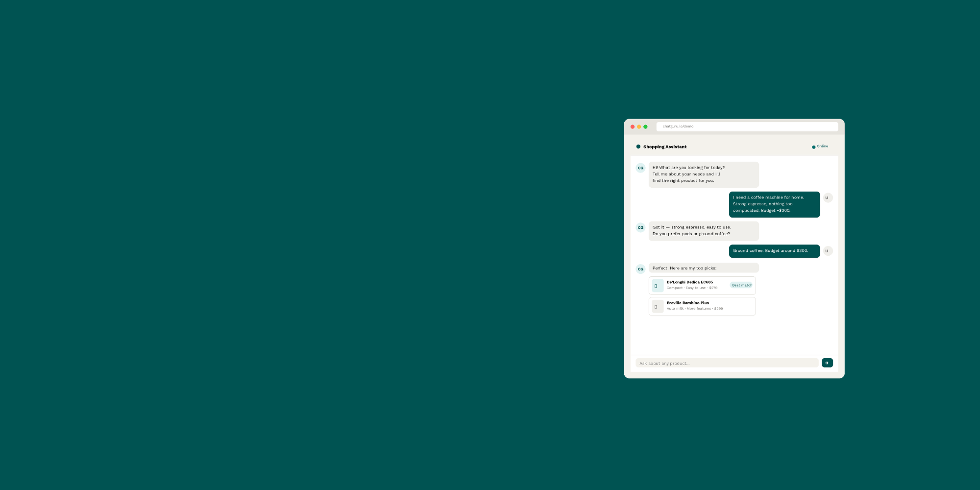Click the red close window dot
The height and width of the screenshot is (490, 980).
click(633, 127)
